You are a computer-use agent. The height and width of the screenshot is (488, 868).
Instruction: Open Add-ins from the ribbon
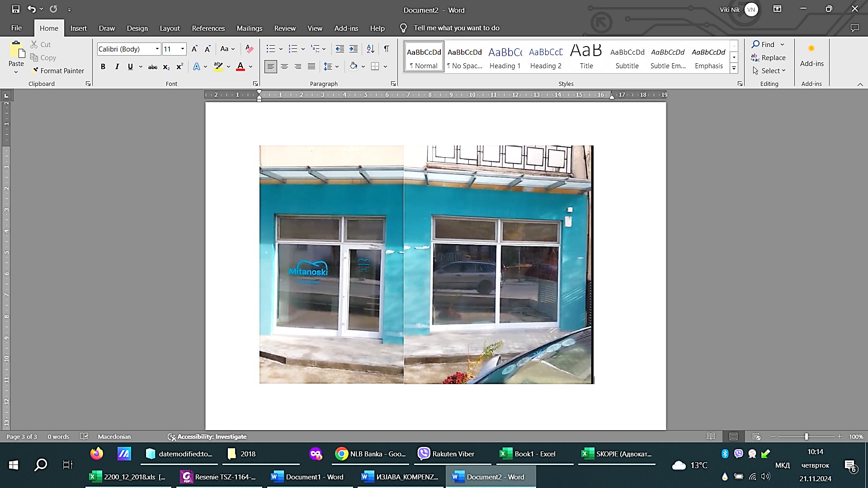pyautogui.click(x=812, y=56)
